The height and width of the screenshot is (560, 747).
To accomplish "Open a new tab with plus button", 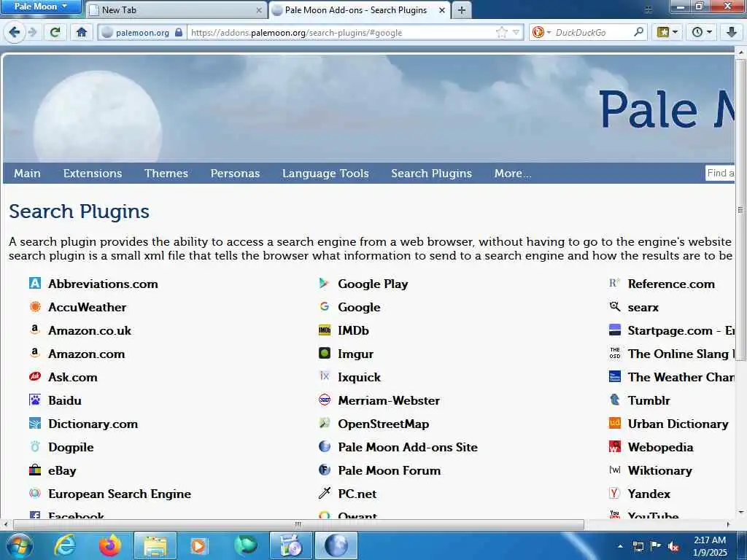I will pyautogui.click(x=462, y=10).
